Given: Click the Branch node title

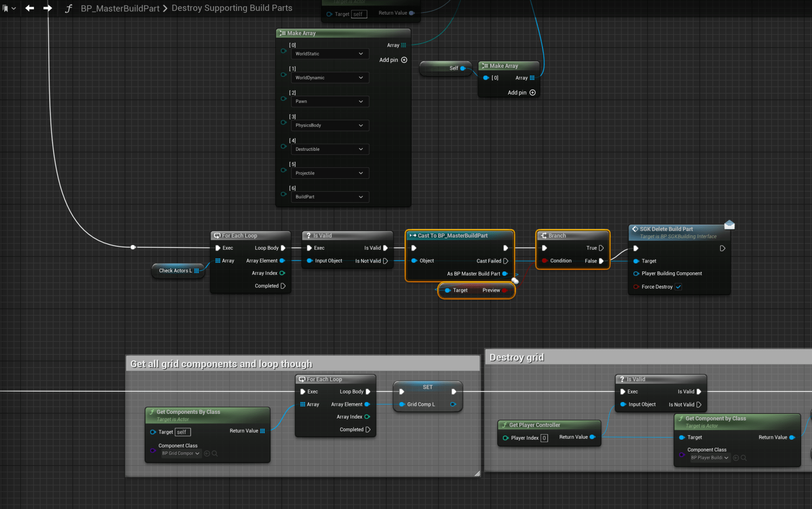Looking at the screenshot, I should [557, 236].
